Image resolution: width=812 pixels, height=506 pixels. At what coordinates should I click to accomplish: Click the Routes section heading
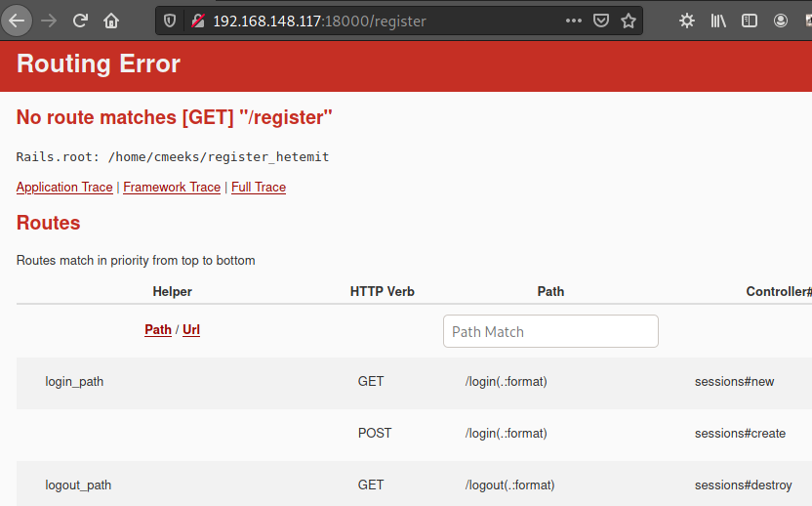[x=48, y=223]
